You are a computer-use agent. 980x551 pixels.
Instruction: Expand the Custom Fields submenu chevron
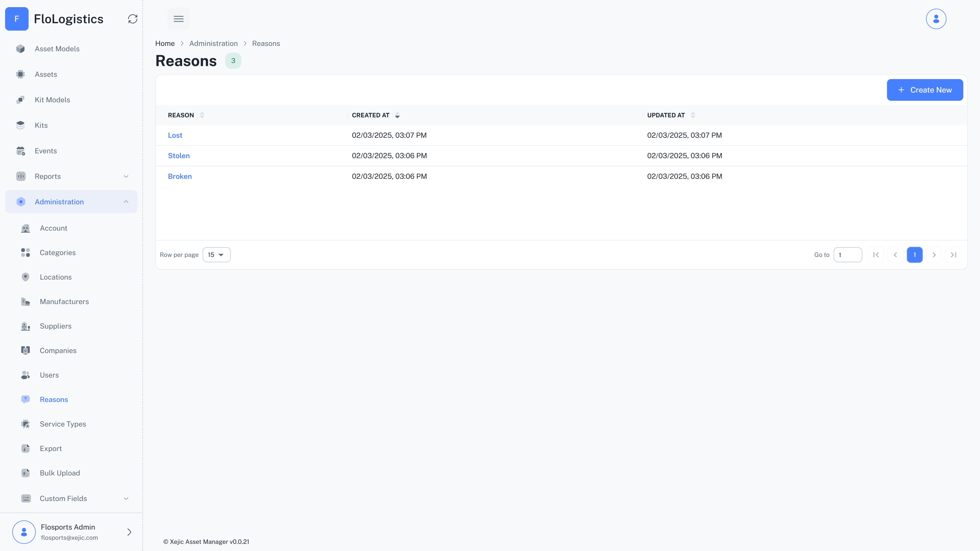pyautogui.click(x=126, y=498)
